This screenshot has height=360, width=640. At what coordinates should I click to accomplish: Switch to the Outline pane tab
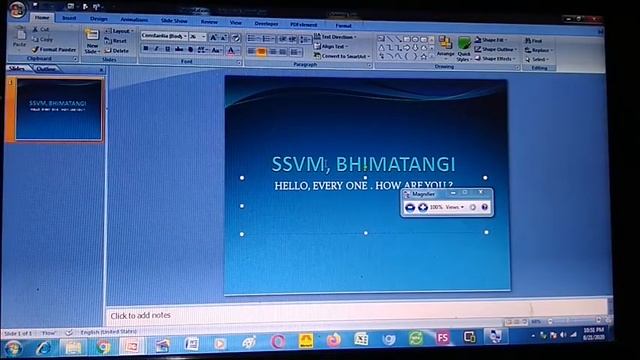pyautogui.click(x=46, y=69)
